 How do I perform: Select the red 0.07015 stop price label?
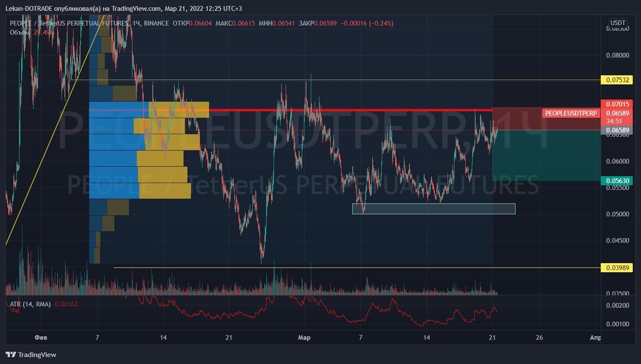(616, 104)
